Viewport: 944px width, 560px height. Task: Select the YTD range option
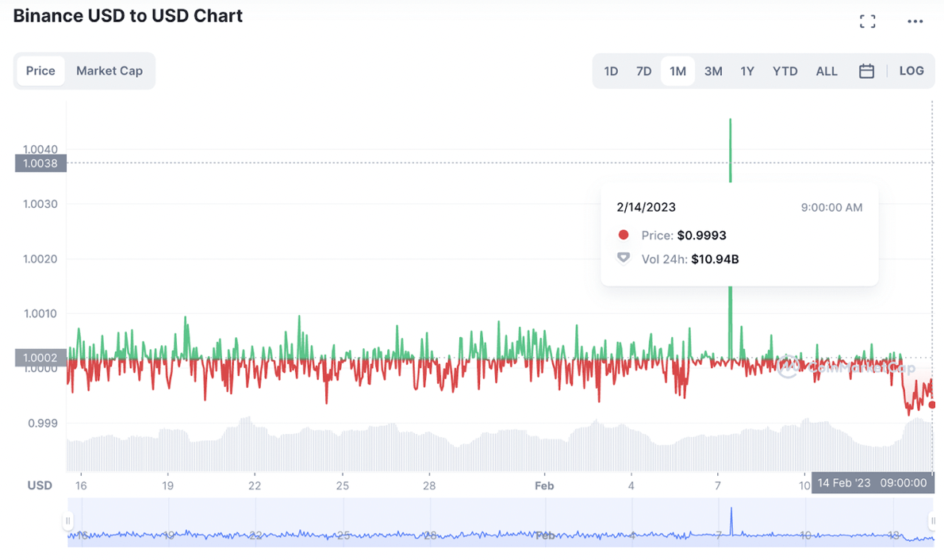(785, 71)
